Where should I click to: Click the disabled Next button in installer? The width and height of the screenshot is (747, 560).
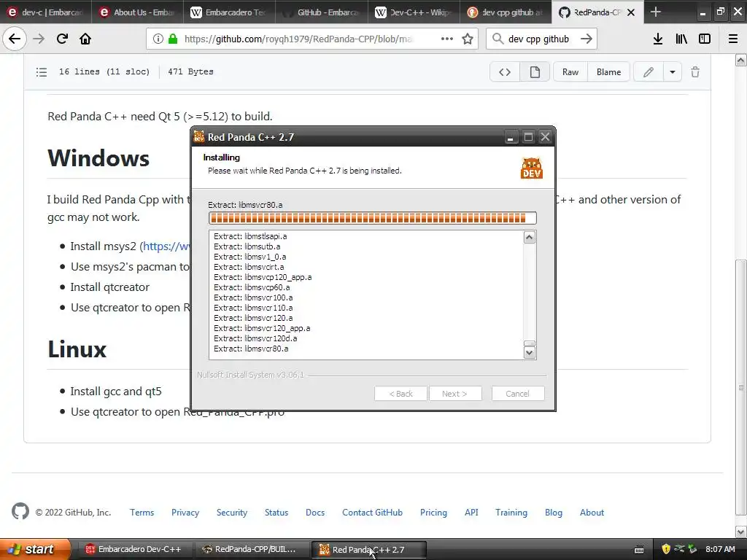pos(455,393)
